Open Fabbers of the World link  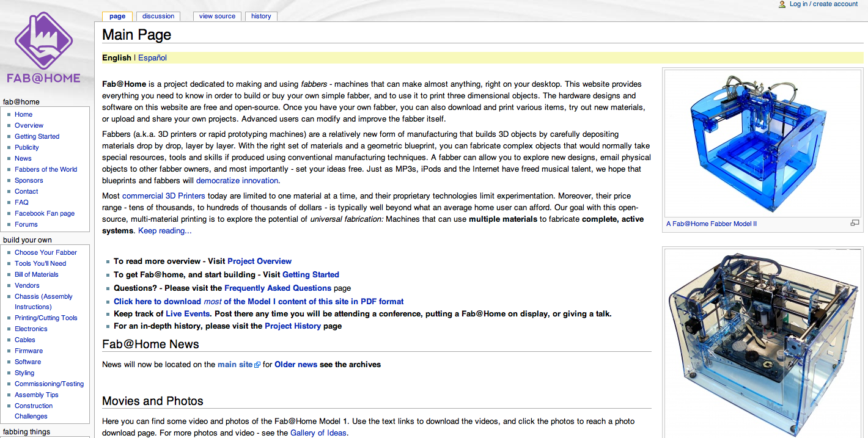tap(46, 169)
